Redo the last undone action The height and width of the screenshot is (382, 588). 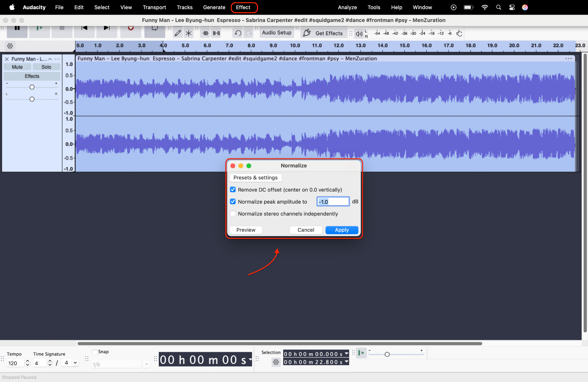point(249,33)
